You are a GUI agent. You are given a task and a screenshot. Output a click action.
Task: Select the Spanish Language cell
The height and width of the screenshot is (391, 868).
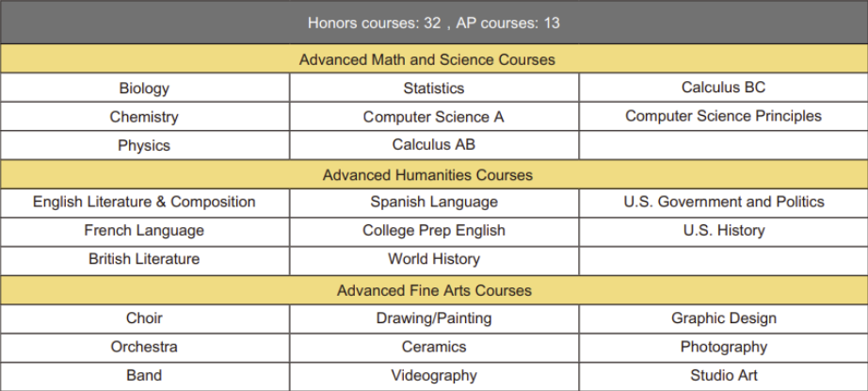(x=434, y=202)
